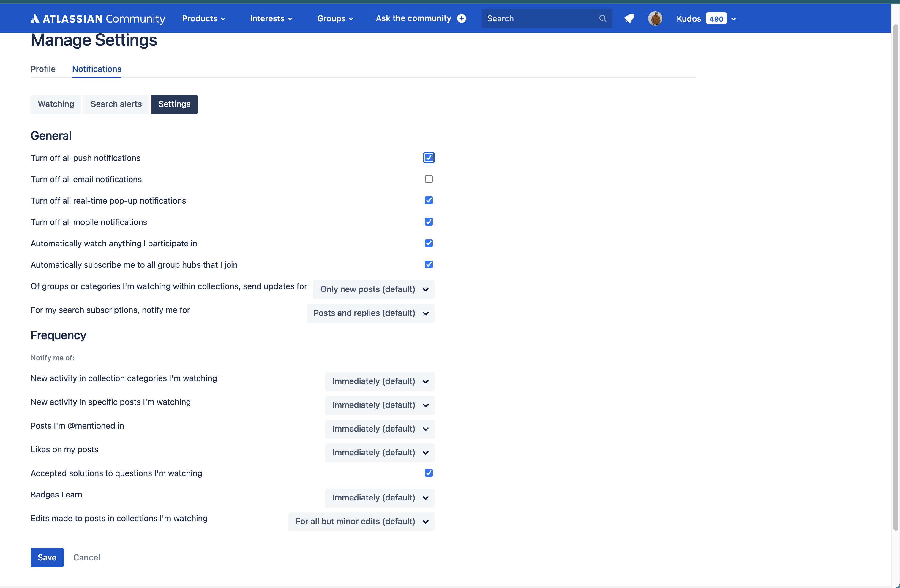The height and width of the screenshot is (588, 900).
Task: Enable Turn off all email notifications
Action: (428, 179)
